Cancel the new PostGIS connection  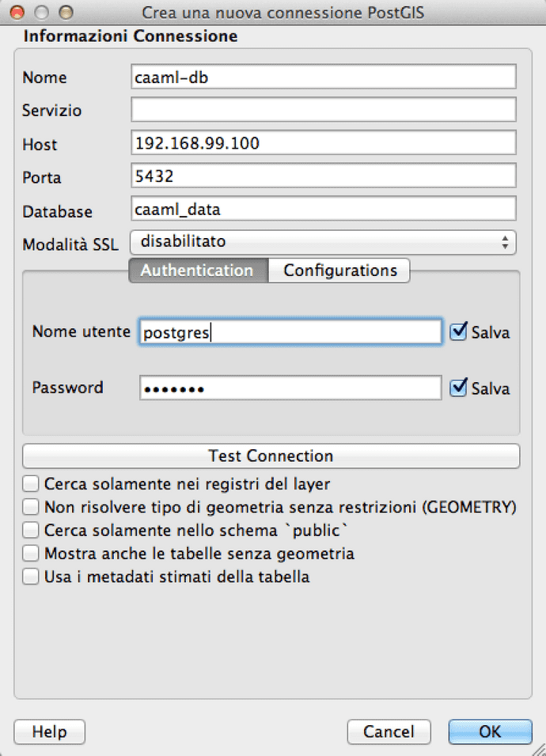389,731
